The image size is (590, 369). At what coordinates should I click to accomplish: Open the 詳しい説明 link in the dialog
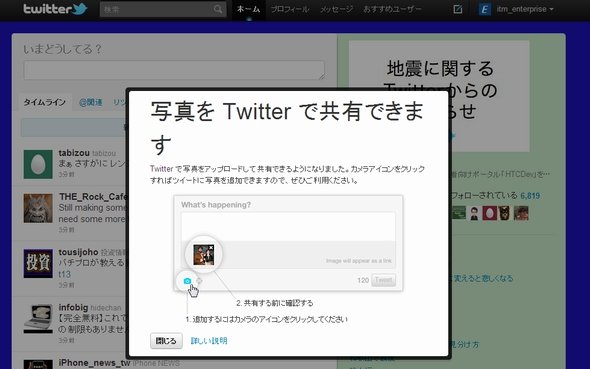[x=209, y=341]
